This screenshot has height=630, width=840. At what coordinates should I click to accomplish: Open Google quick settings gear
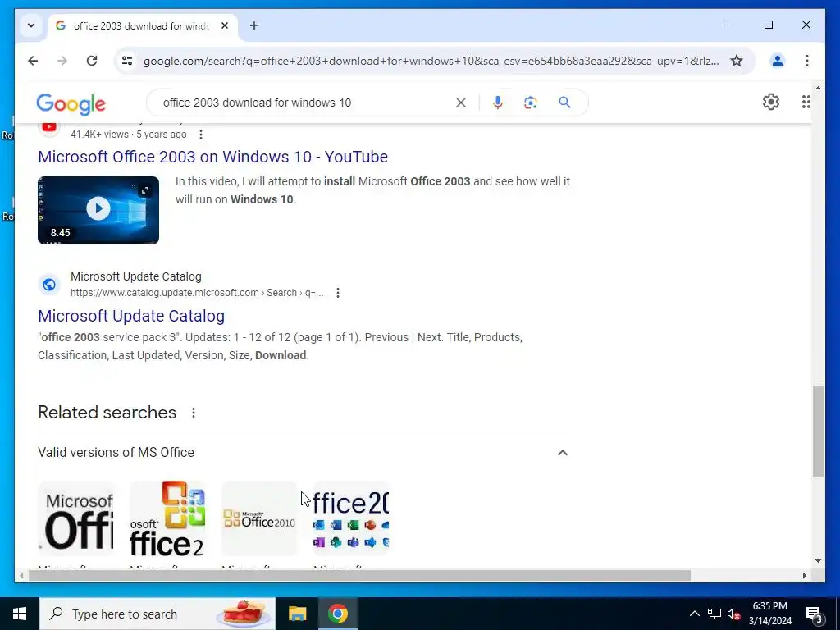pyautogui.click(x=771, y=102)
